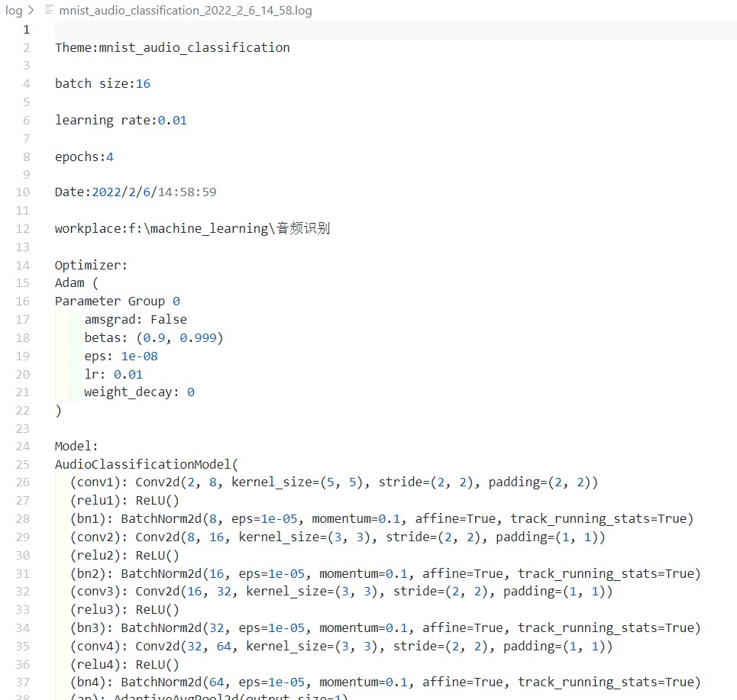737x700 pixels.
Task: Click the (relu2): ReLU() line
Action: coord(124,556)
